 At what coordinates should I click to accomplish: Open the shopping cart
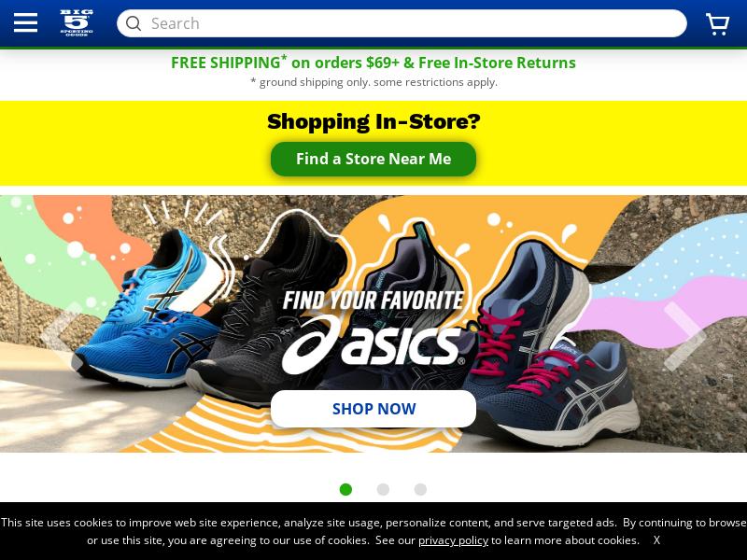[717, 24]
